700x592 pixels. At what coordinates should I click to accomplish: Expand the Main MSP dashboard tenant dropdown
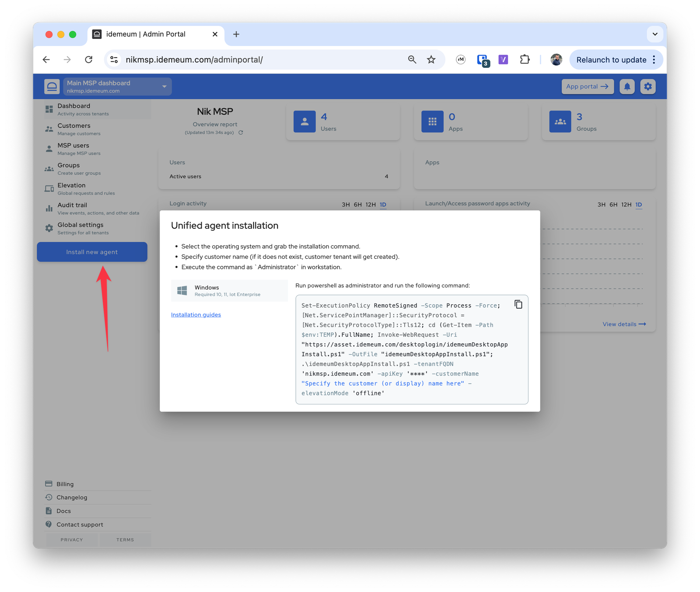(117, 87)
